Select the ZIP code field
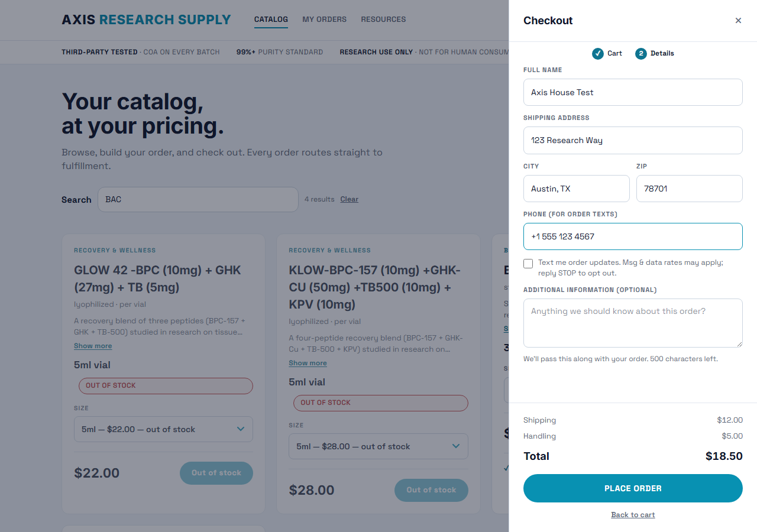757x532 pixels. click(690, 189)
